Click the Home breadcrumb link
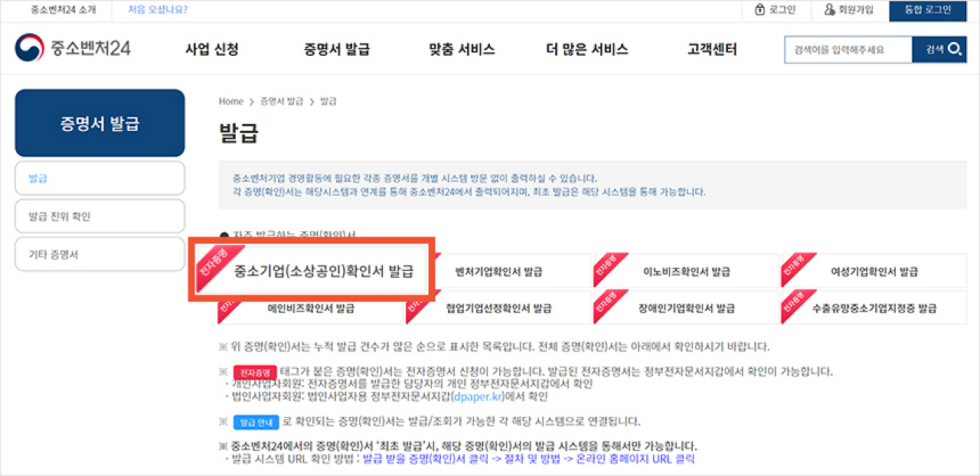 coord(230,101)
